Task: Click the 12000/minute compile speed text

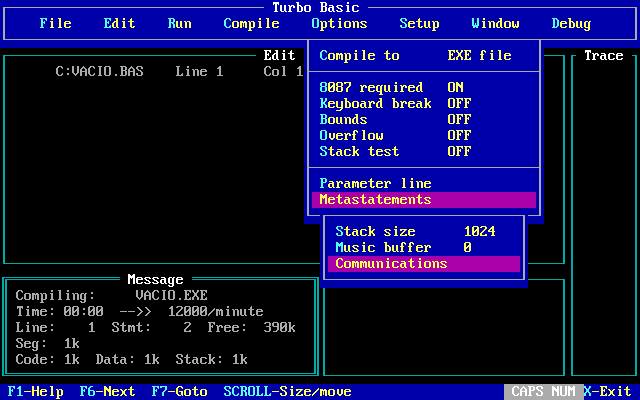Action: click(x=216, y=311)
